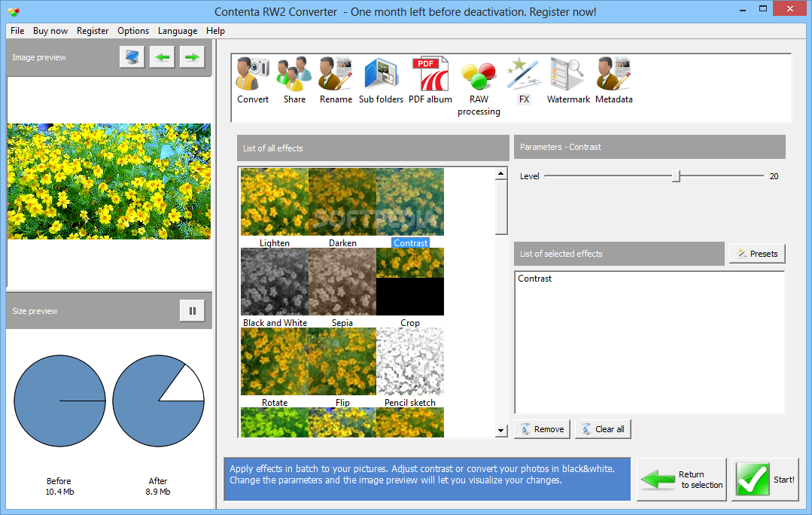Click the 'List of selected effects' header
The image size is (812, 515).
click(x=619, y=254)
